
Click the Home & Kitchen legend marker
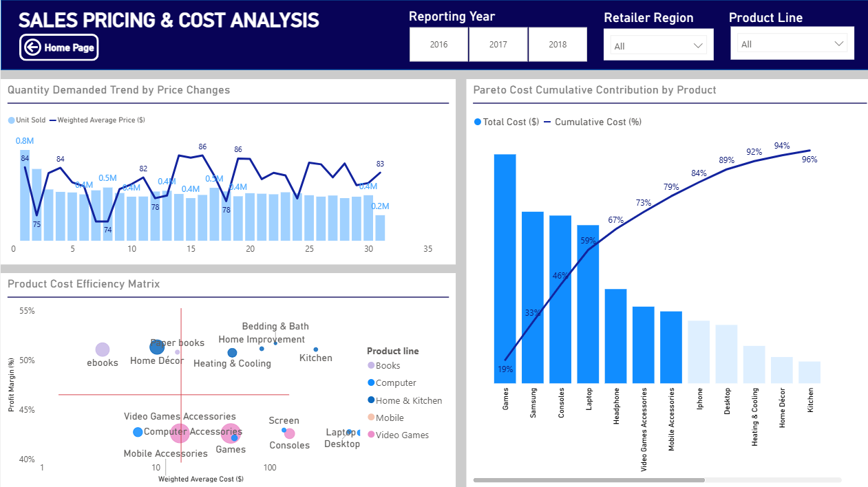[x=371, y=400]
